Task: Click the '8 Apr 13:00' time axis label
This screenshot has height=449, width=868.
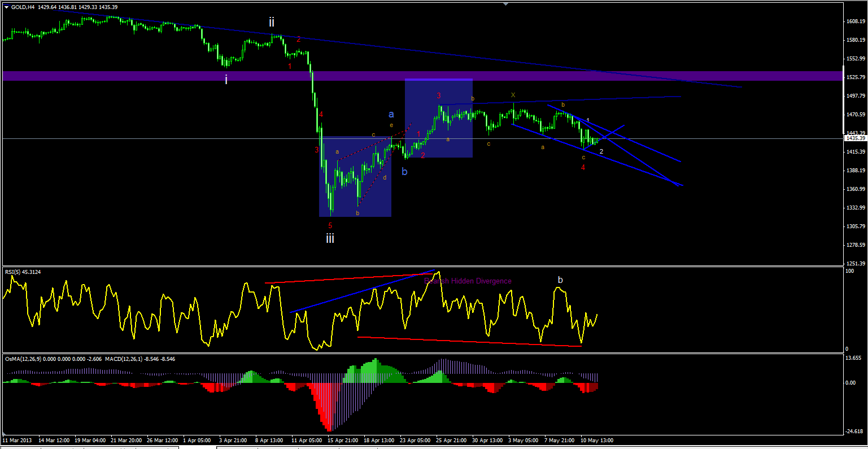Action: [269, 440]
